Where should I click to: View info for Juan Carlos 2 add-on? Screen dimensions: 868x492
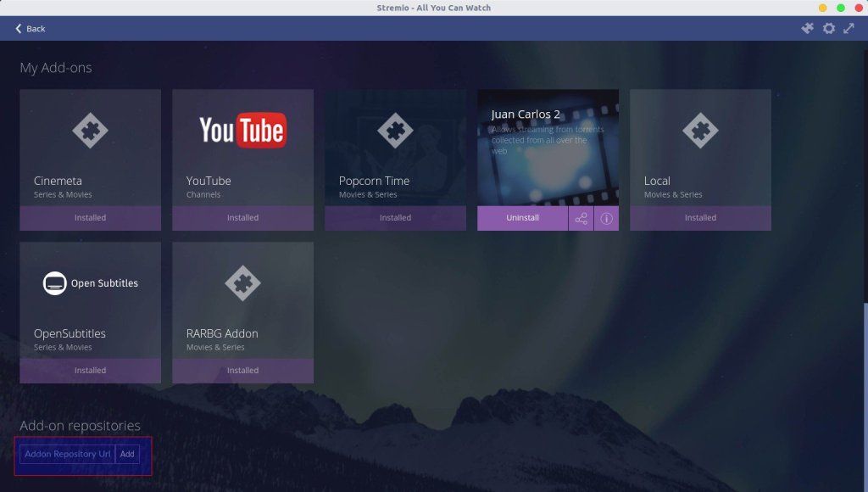pos(607,218)
